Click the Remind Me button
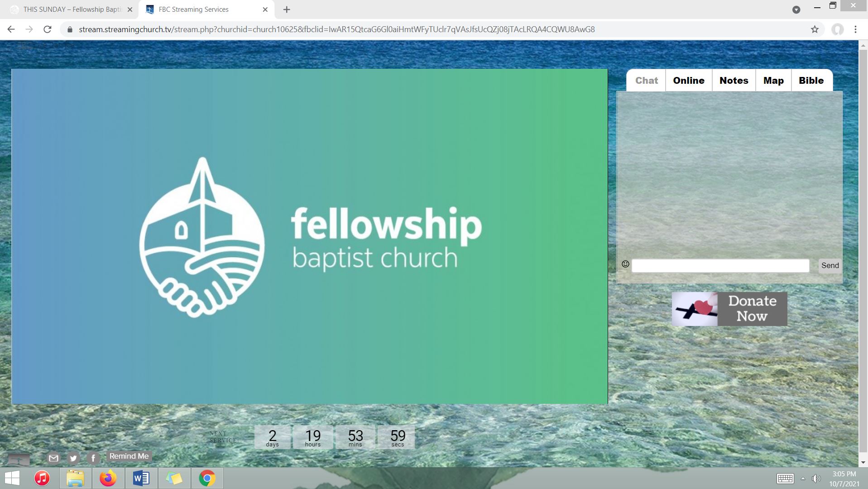The image size is (868, 489). click(129, 456)
